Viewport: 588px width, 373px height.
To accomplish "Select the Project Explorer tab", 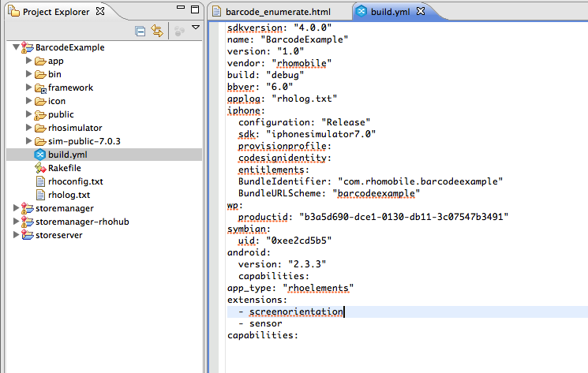I will 56,12.
